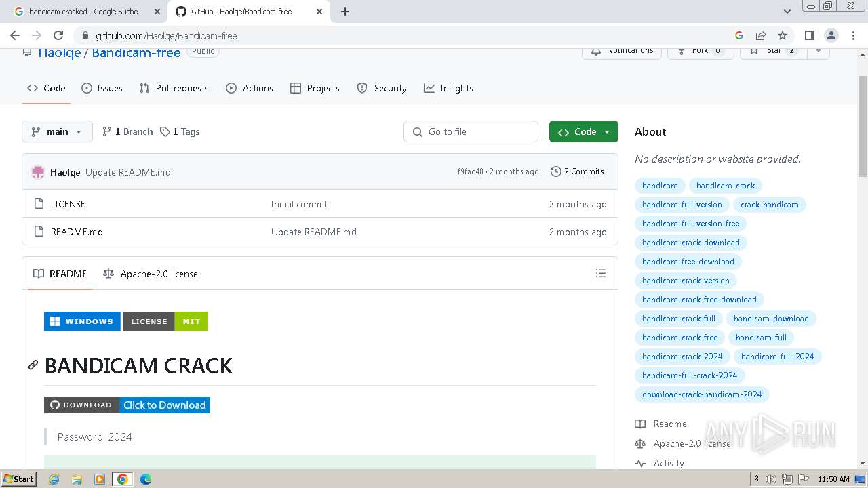Open the green Code dropdown button

tap(584, 131)
